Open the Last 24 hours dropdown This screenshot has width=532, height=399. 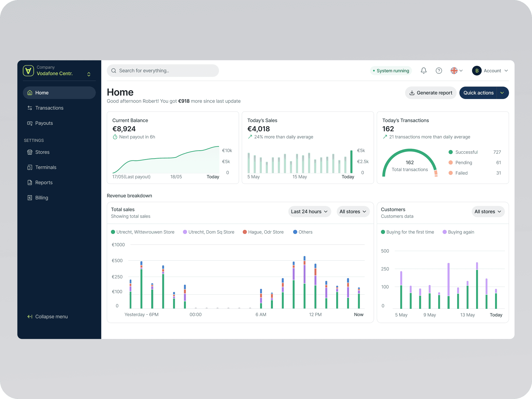[309, 212]
